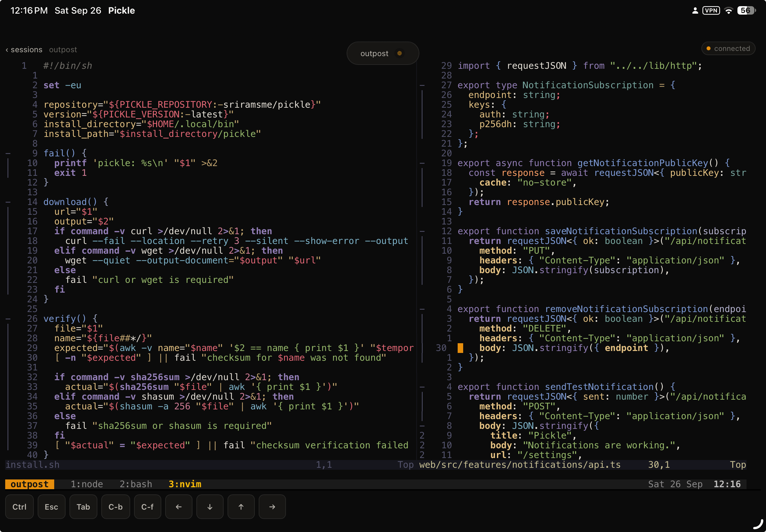Collapse the fail() function fold
Viewport: 766px width, 532px height.
click(x=8, y=153)
